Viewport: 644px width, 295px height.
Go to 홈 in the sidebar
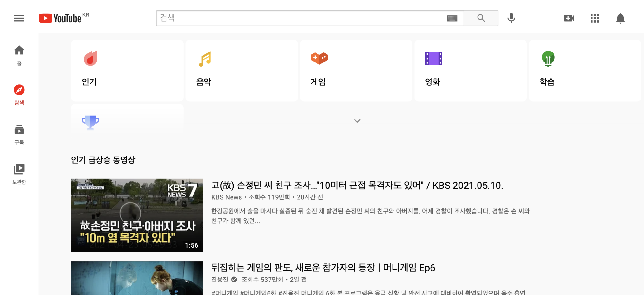(19, 55)
